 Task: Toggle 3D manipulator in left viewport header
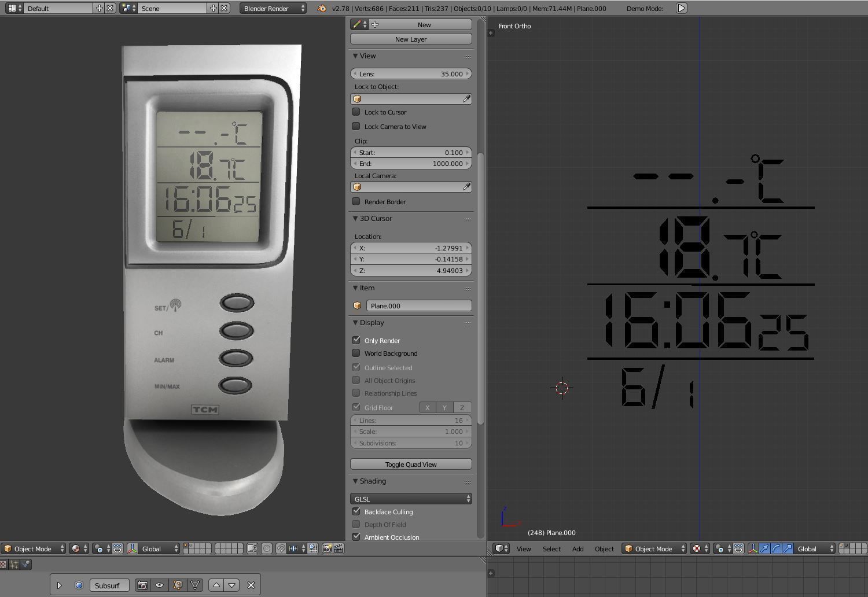[133, 548]
